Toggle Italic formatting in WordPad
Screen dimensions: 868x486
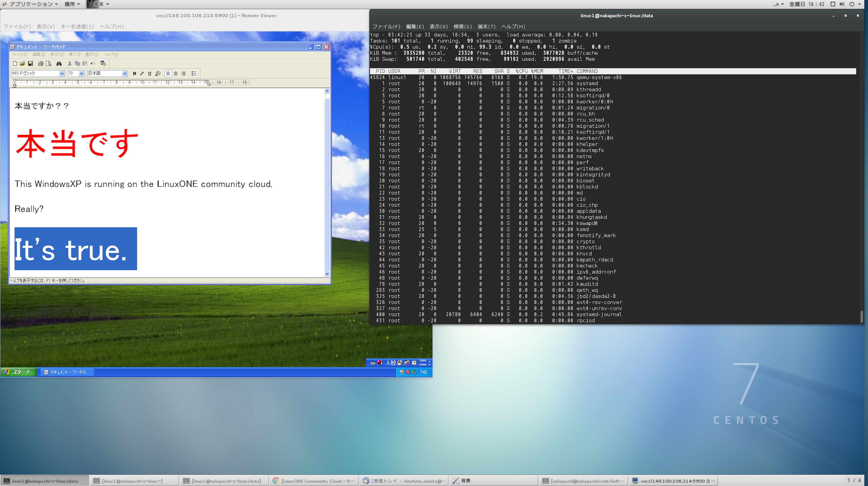pos(142,73)
